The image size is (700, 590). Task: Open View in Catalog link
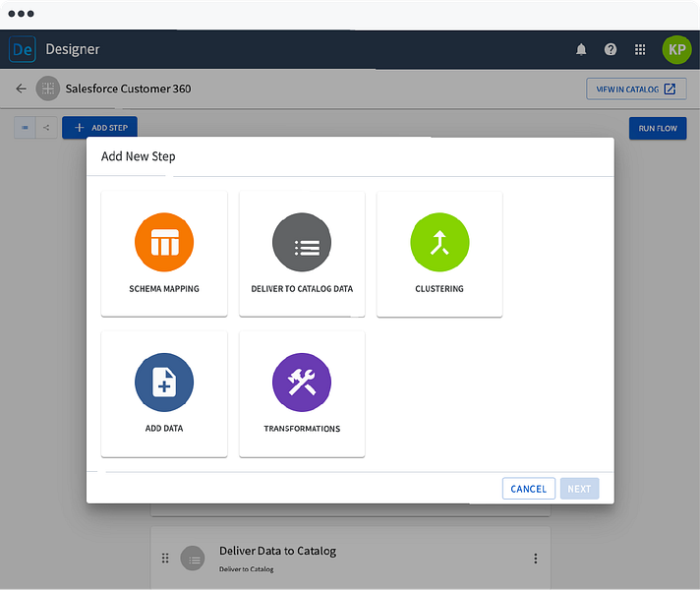click(x=636, y=88)
